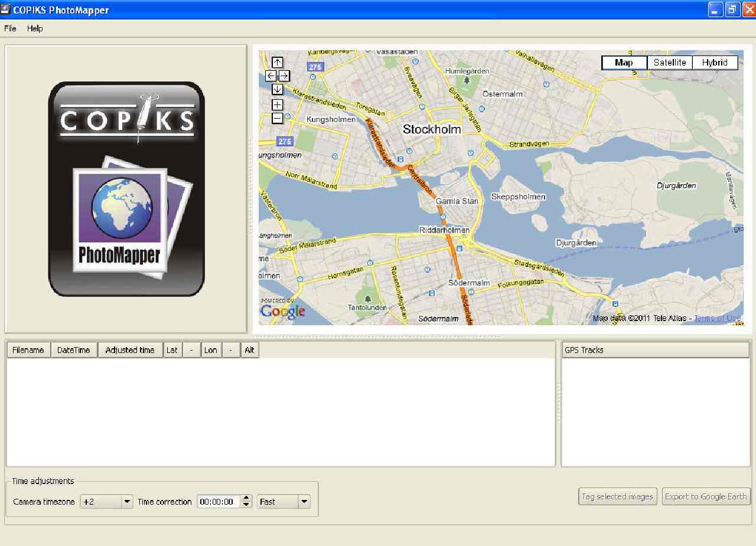
Task: Click the Riddarholmen map label
Action: tap(444, 230)
